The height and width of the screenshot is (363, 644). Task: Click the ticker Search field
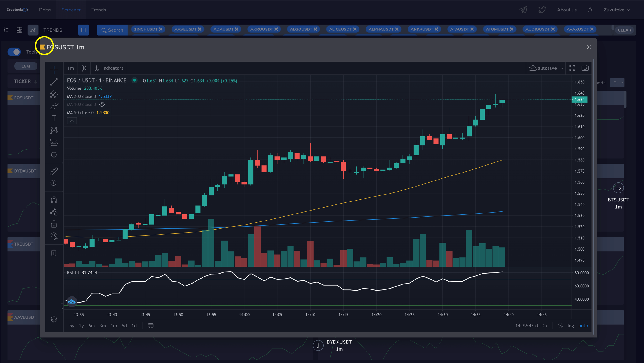coord(112,30)
